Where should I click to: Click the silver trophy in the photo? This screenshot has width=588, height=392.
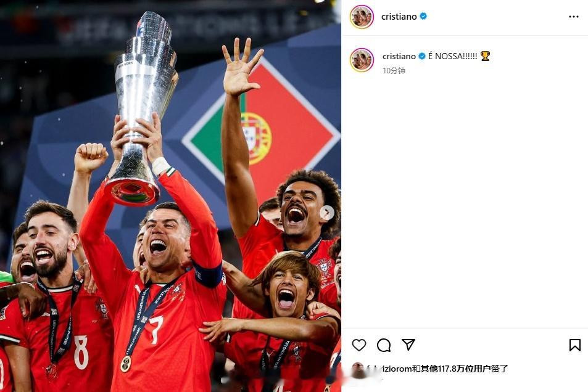click(x=141, y=108)
